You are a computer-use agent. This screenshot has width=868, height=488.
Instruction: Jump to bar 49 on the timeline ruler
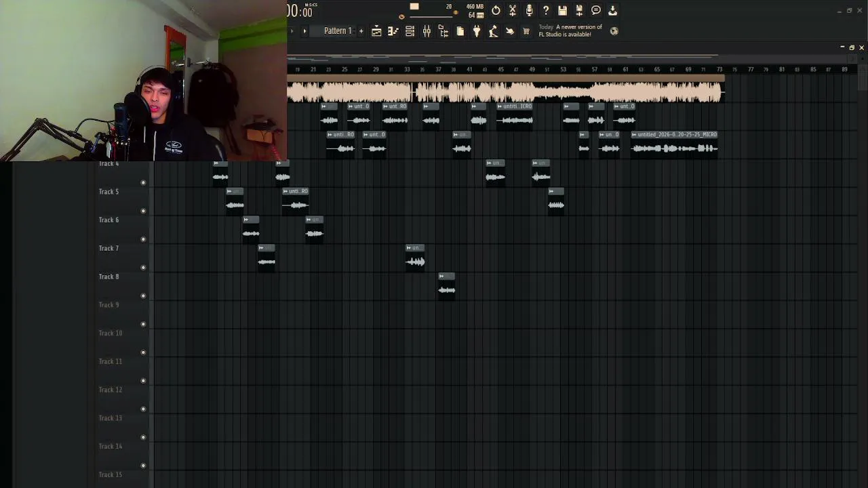[532, 69]
